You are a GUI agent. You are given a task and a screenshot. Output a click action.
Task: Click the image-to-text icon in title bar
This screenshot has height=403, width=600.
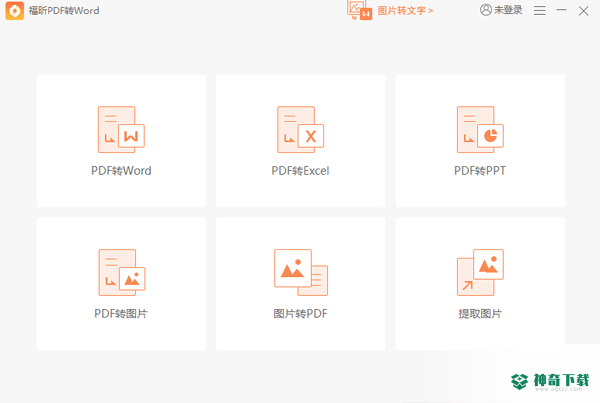[x=359, y=10]
